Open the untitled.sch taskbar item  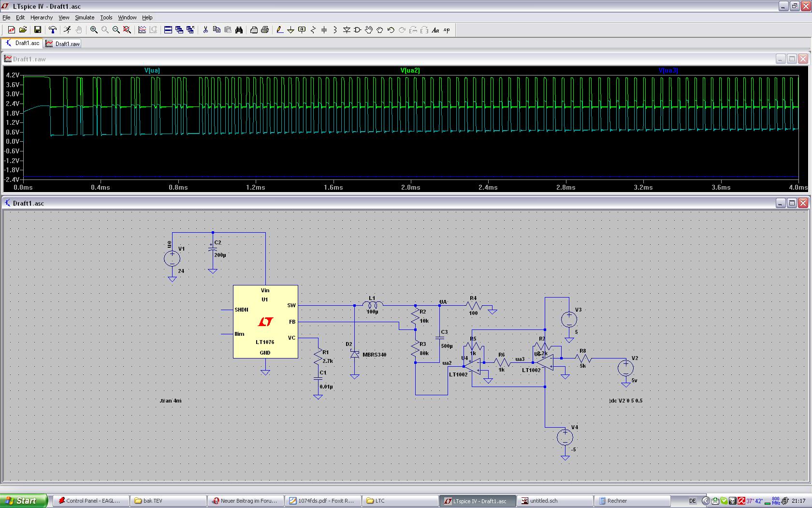tap(554, 501)
